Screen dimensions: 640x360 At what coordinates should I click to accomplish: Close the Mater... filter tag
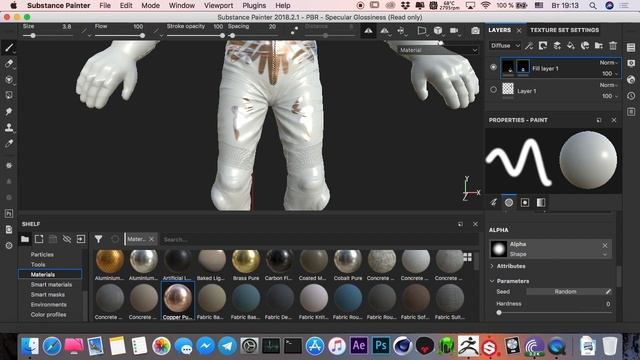tap(151, 239)
